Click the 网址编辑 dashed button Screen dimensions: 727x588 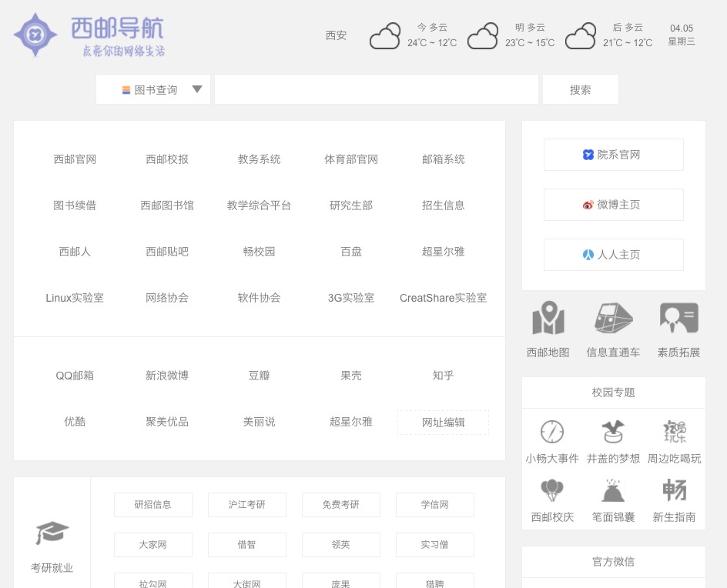coord(444,422)
